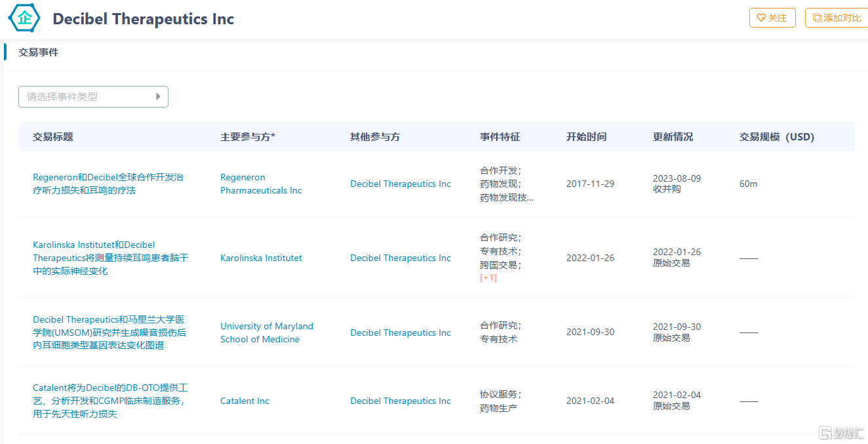The height and width of the screenshot is (444, 868).
Task: Click the 更新情况 column header
Action: click(673, 137)
